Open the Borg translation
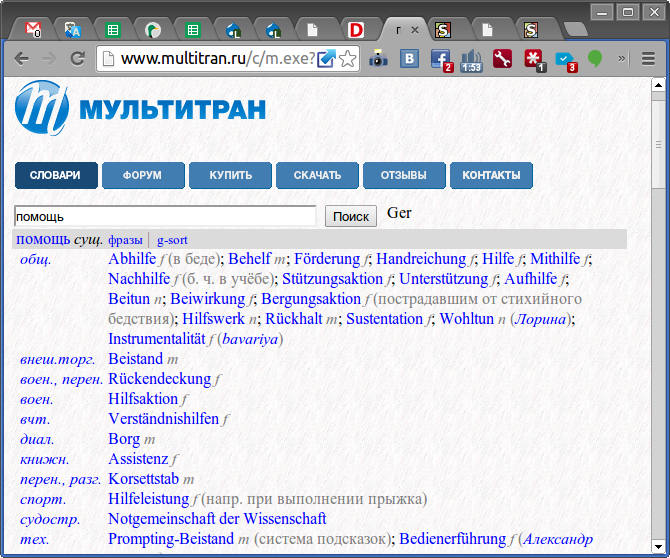Viewport: 670px width, 558px height. point(124,439)
